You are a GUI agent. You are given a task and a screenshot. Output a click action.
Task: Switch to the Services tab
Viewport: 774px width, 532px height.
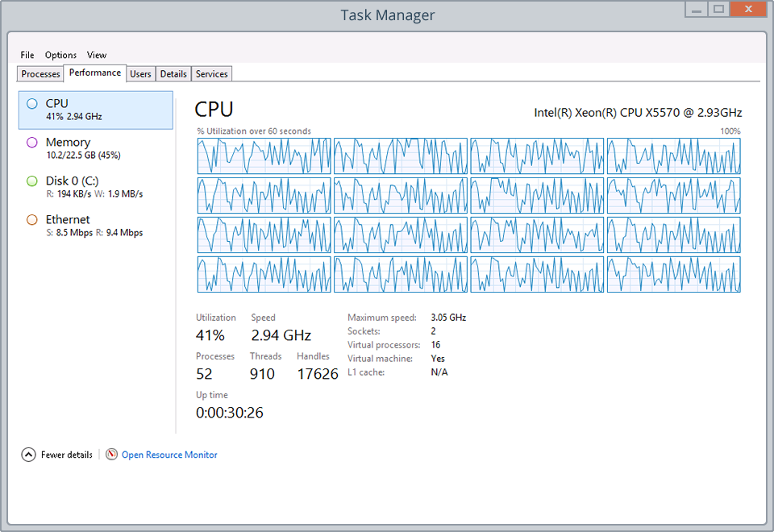[211, 74]
